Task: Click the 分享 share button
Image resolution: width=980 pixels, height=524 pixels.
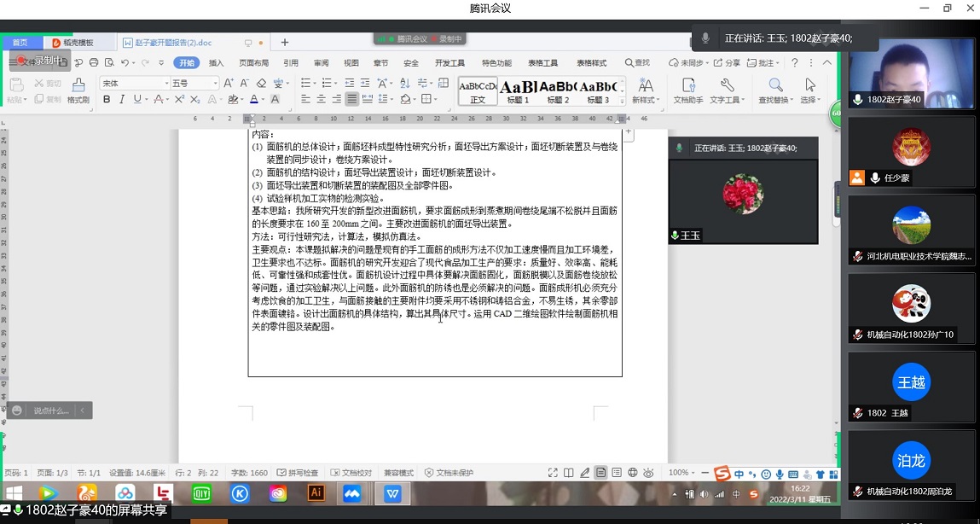Action: click(727, 62)
